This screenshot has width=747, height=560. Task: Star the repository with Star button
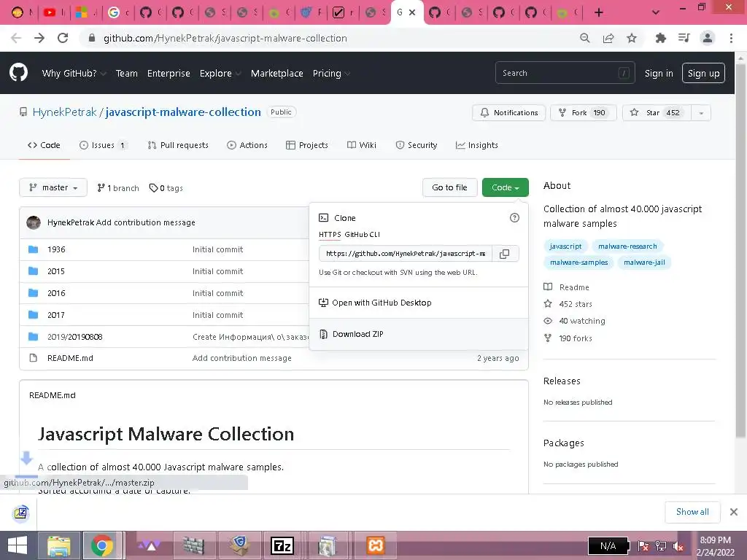(x=657, y=113)
